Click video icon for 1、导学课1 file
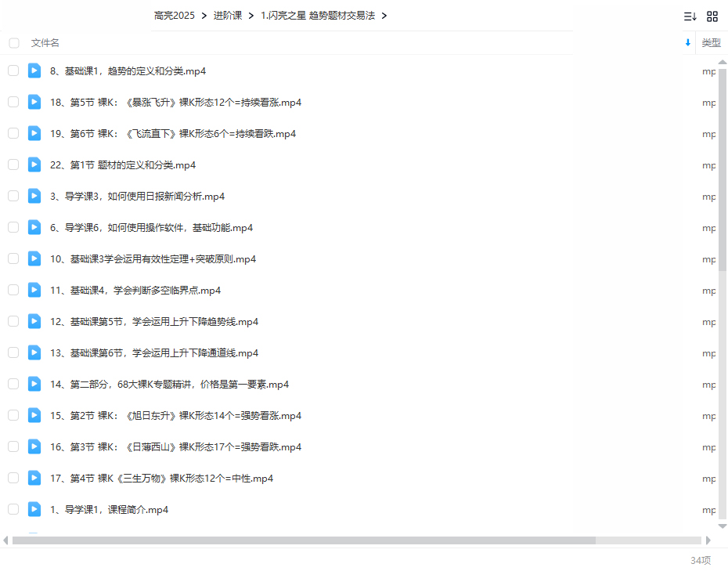The height and width of the screenshot is (571, 728). 34,509
